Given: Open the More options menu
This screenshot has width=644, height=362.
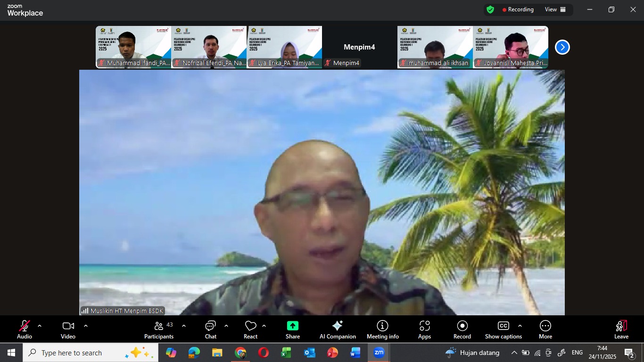Looking at the screenshot, I should click(545, 329).
